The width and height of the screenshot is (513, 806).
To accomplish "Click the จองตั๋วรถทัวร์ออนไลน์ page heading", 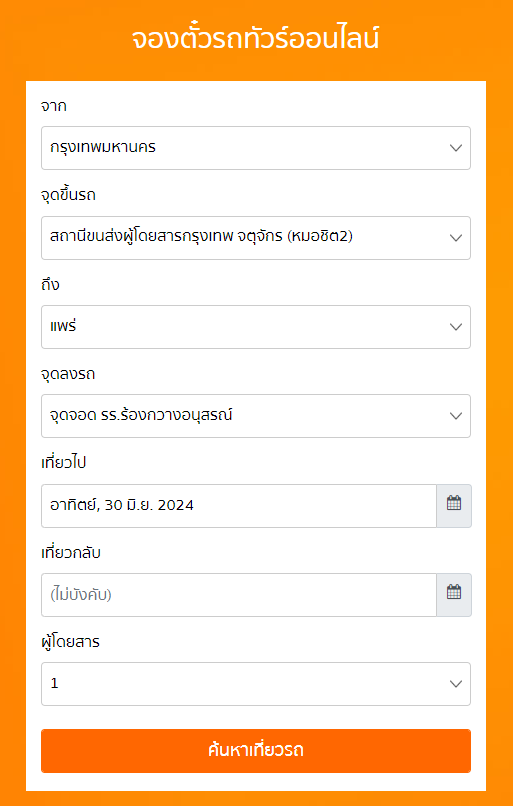I will click(255, 40).
